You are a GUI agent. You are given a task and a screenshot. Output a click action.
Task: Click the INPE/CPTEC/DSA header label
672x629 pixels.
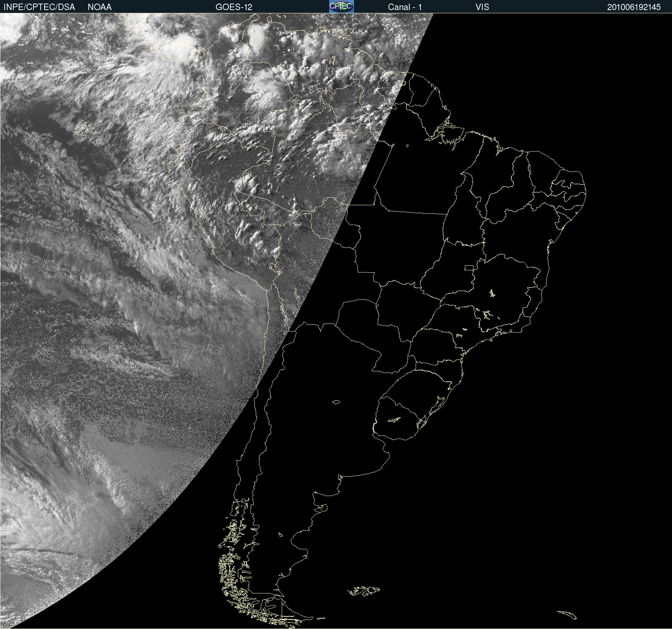point(39,7)
